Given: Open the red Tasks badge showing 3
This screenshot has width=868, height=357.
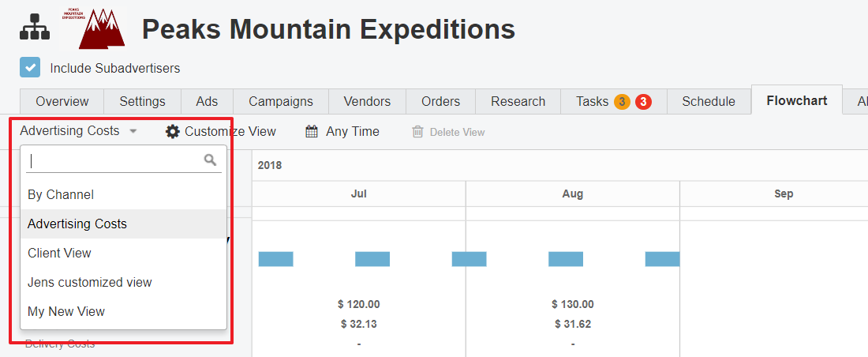Looking at the screenshot, I should (x=643, y=102).
